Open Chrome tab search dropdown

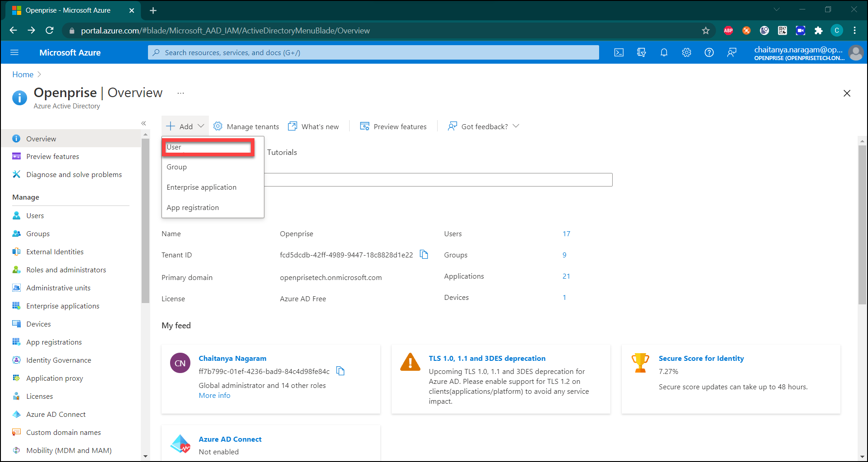click(x=776, y=9)
